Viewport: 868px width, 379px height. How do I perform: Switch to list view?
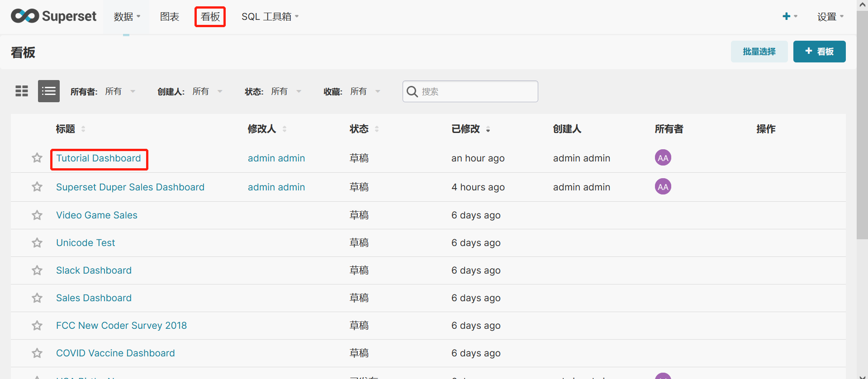49,91
